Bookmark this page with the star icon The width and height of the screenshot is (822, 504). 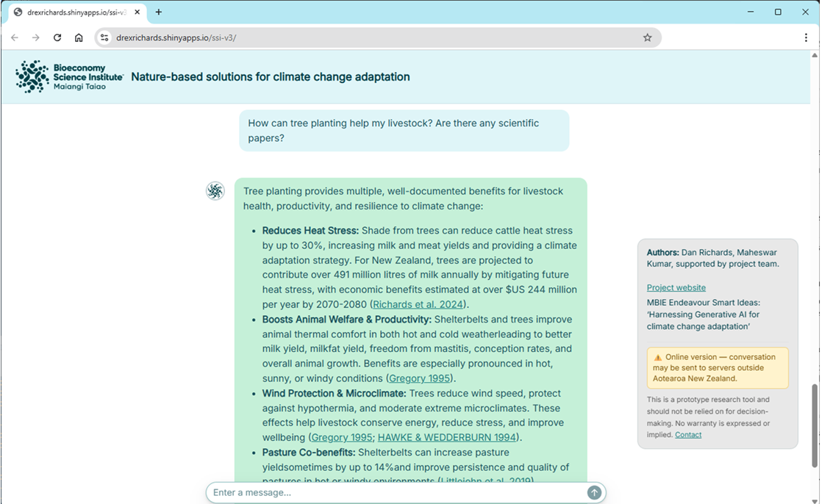(x=648, y=37)
